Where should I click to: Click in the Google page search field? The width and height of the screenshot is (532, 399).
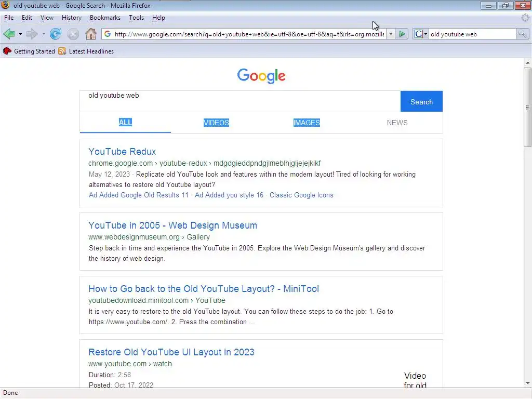240,101
